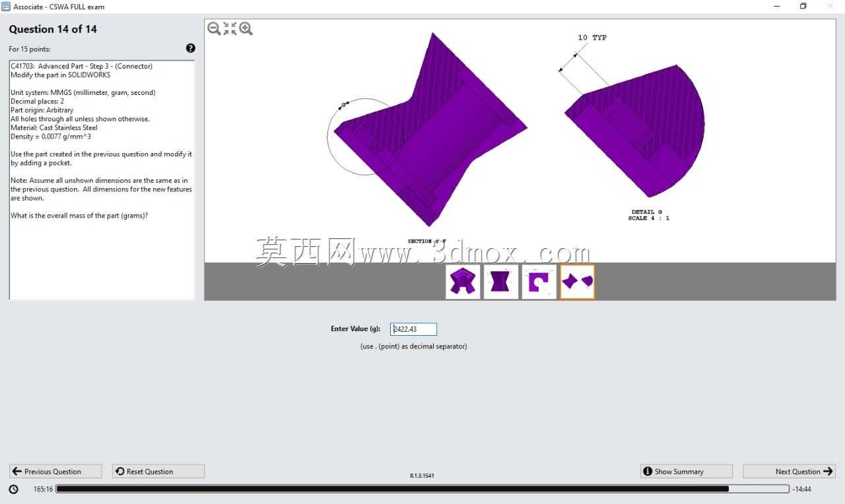This screenshot has width=845, height=504.
Task: Click the Question 14 of 14 heading
Action: click(x=53, y=29)
